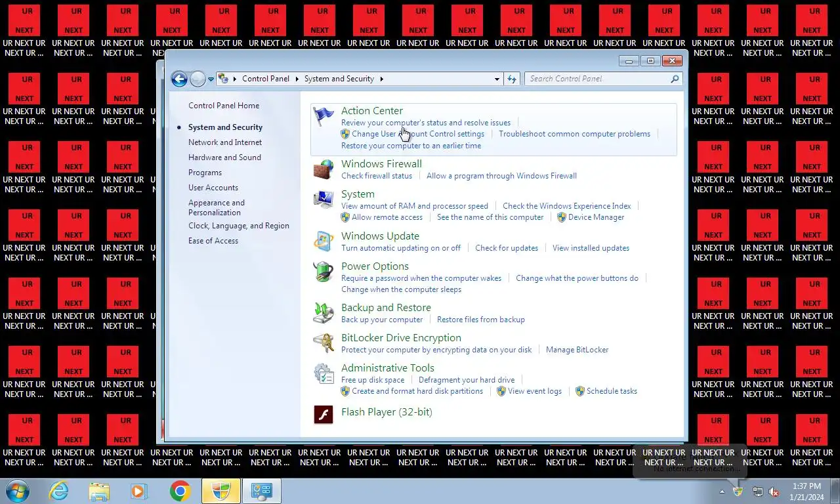Click into the Search Control Panel field
Viewport: 840px width, 504px height.
(597, 79)
